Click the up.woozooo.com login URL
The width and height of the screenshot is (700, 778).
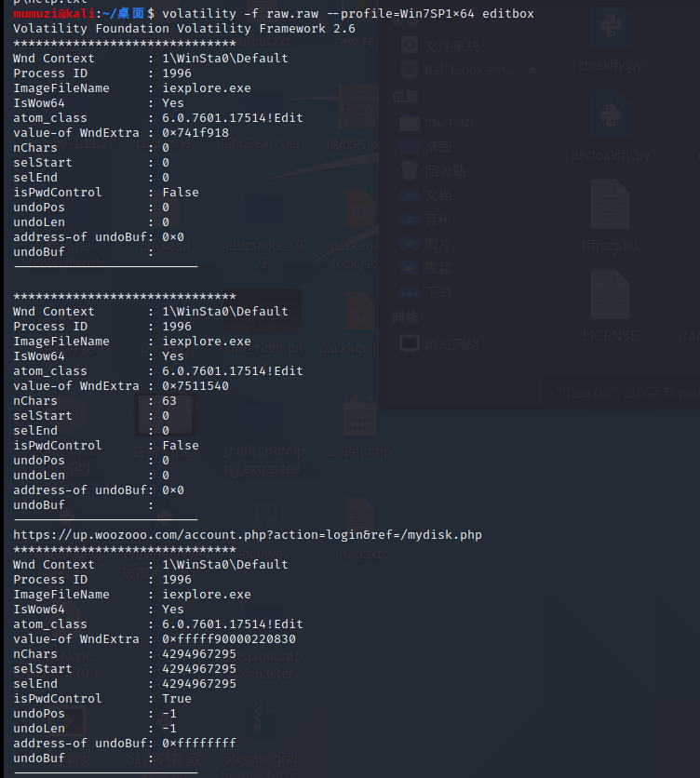click(x=248, y=535)
